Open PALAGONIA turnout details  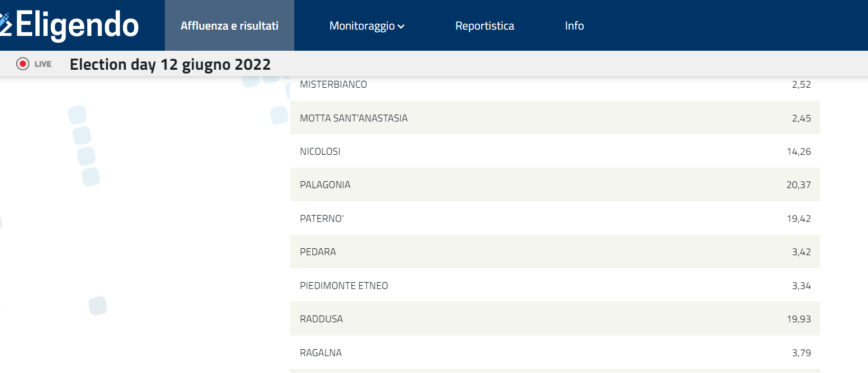click(x=554, y=184)
